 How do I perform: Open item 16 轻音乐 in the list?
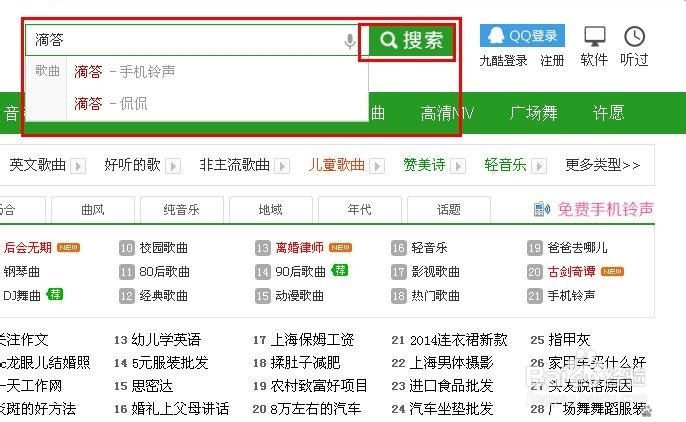pos(430,248)
